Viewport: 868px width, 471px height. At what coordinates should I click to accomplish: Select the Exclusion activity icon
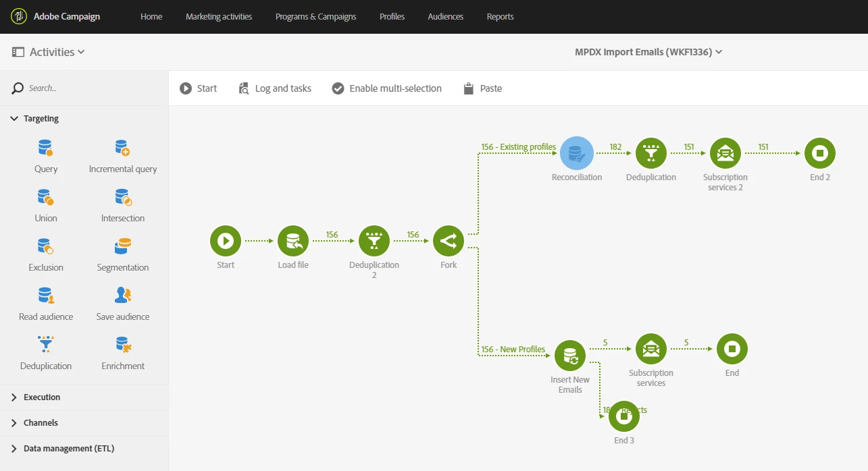pos(46,246)
